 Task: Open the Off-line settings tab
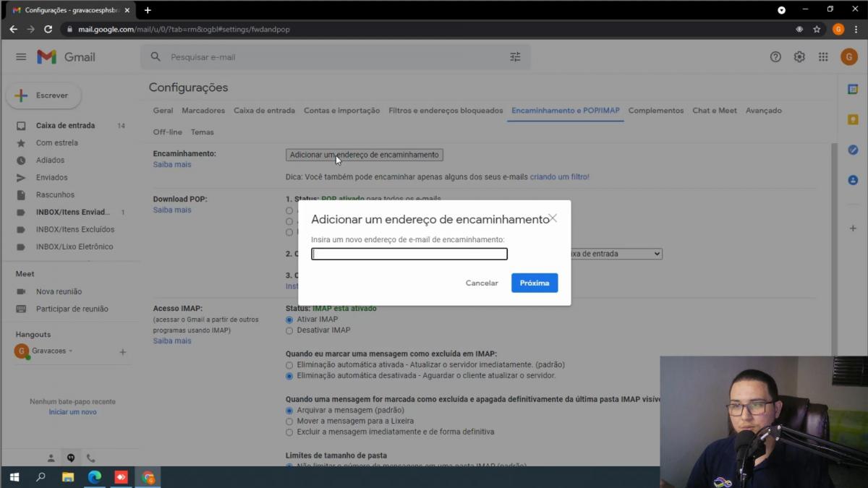coord(168,132)
